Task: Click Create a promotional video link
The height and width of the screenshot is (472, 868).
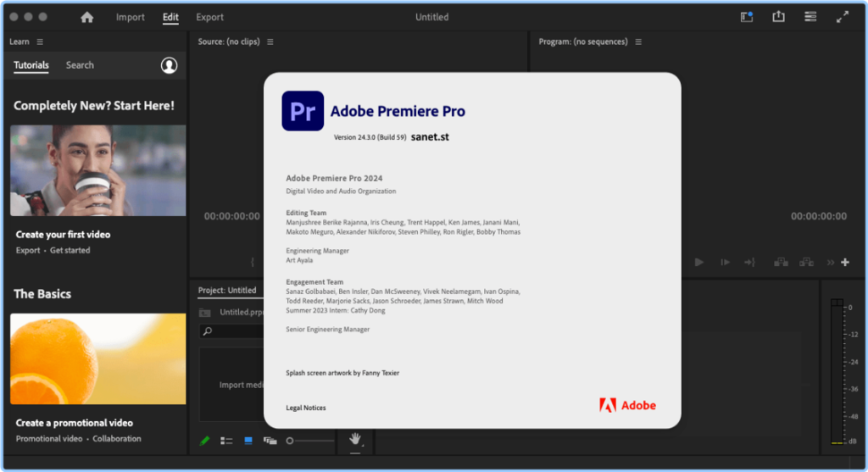Action: [75, 423]
